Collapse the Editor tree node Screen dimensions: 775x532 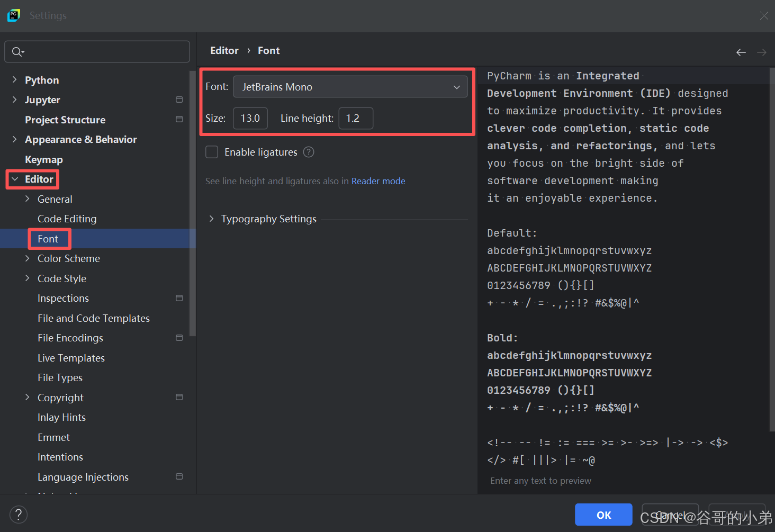point(15,179)
